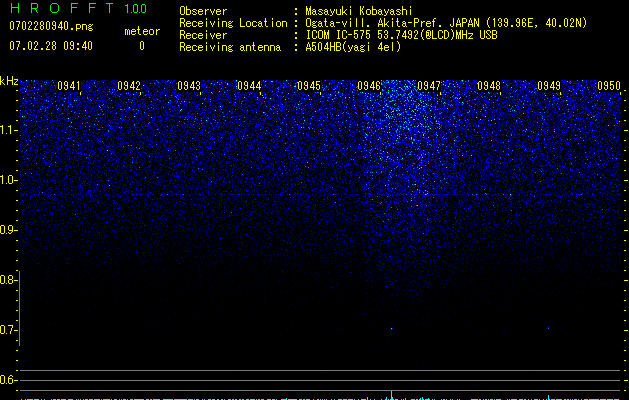Click the 0945 time marker
Image resolution: width=629 pixels, height=400 pixels.
click(x=308, y=86)
